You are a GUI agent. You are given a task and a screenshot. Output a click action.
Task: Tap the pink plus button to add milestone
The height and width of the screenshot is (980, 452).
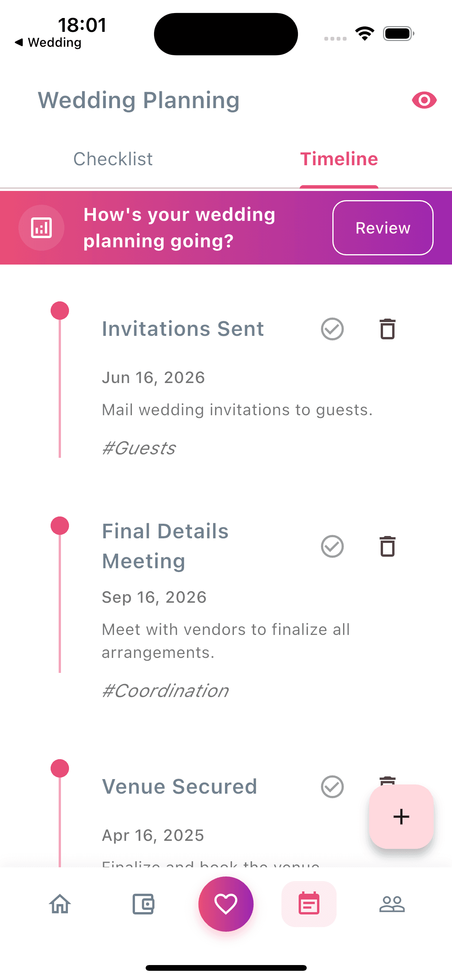pos(401,816)
